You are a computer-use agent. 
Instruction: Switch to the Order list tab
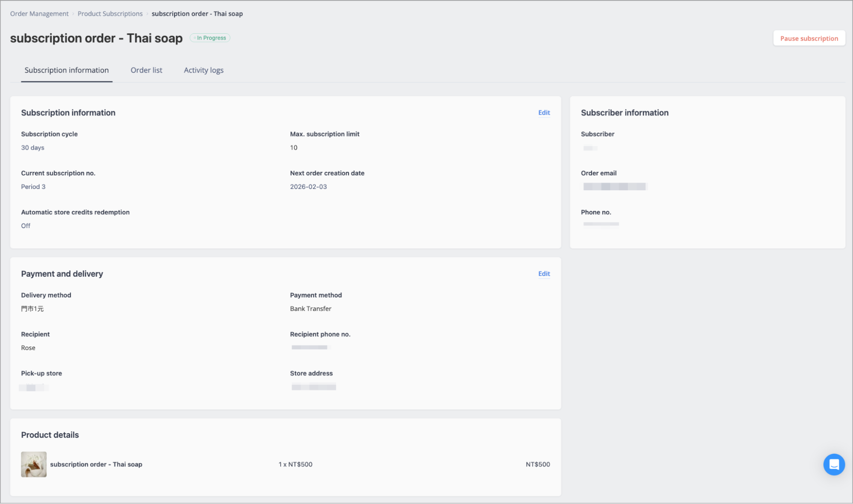click(x=146, y=70)
